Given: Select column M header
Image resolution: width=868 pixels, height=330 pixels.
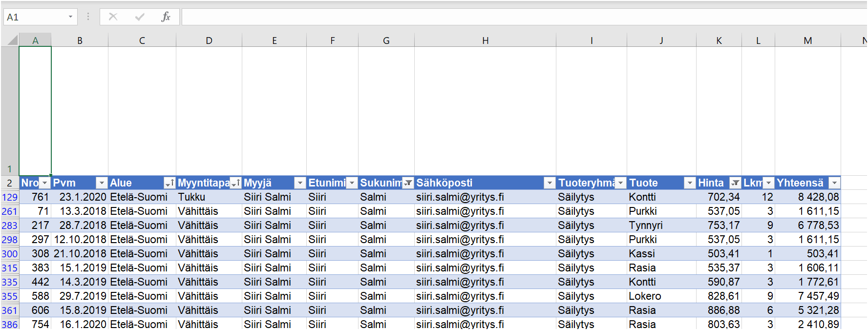Looking at the screenshot, I should point(808,41).
